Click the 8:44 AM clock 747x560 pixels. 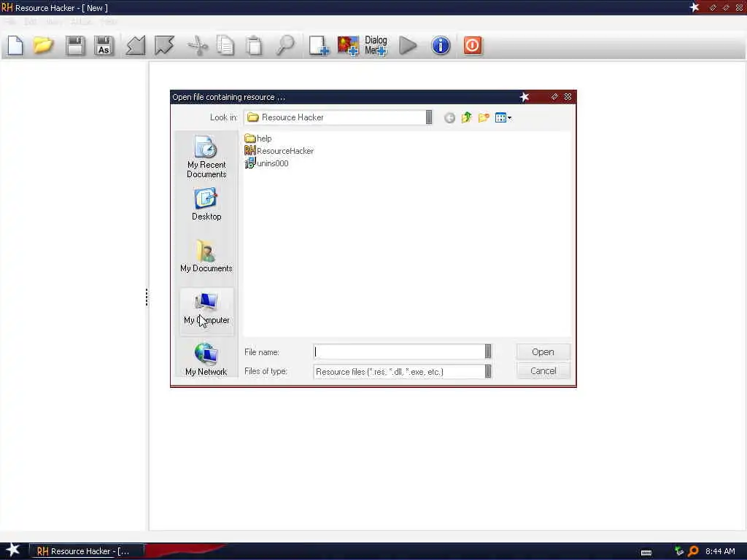[720, 551]
